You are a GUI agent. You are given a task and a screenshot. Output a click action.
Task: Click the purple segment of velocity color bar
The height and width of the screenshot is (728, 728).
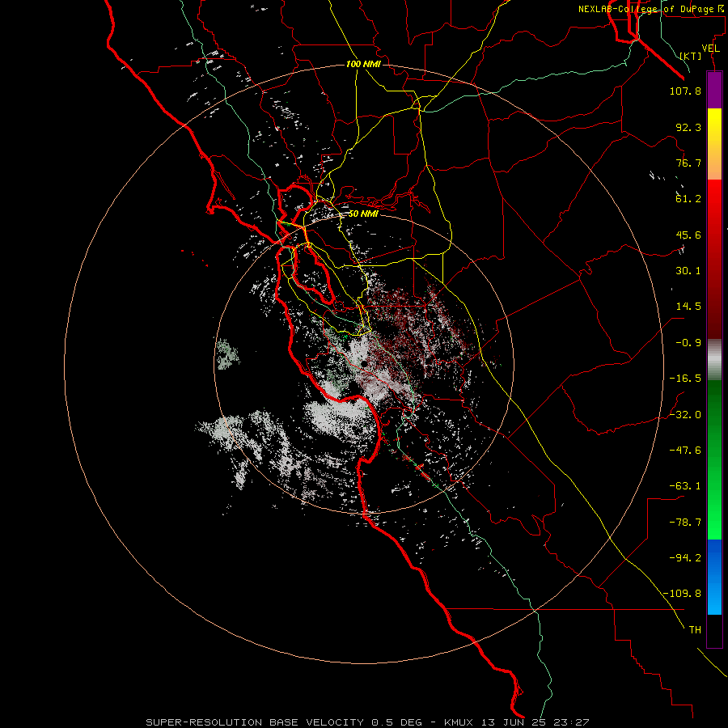pos(714,90)
